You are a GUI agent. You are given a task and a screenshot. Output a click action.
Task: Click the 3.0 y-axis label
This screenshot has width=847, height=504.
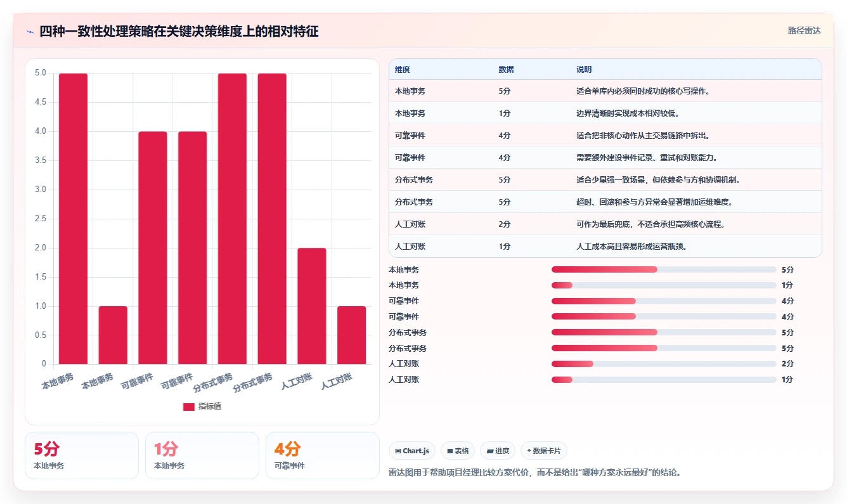tap(41, 190)
